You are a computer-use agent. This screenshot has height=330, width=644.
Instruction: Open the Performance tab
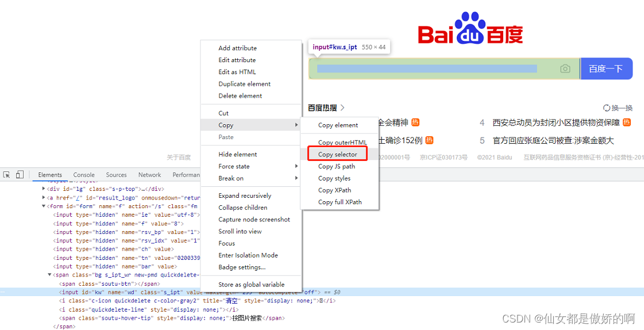186,175
